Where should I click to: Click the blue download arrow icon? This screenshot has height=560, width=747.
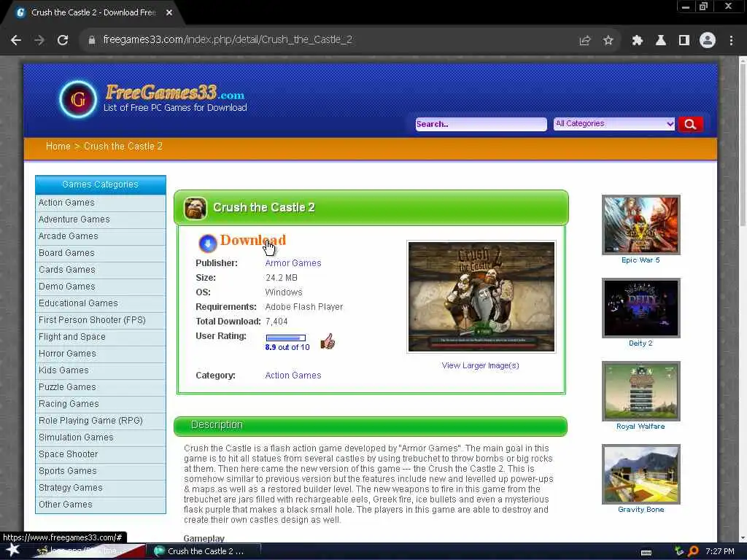click(x=207, y=244)
